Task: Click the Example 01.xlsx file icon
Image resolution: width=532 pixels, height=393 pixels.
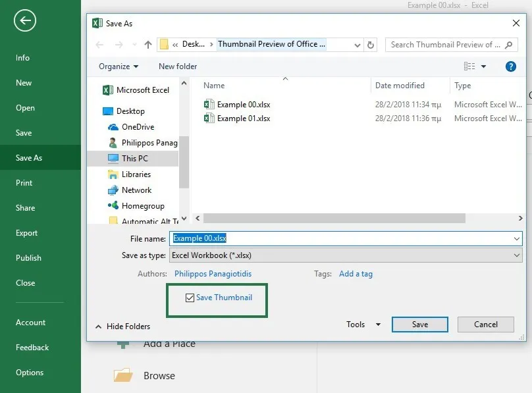Action: (209, 118)
